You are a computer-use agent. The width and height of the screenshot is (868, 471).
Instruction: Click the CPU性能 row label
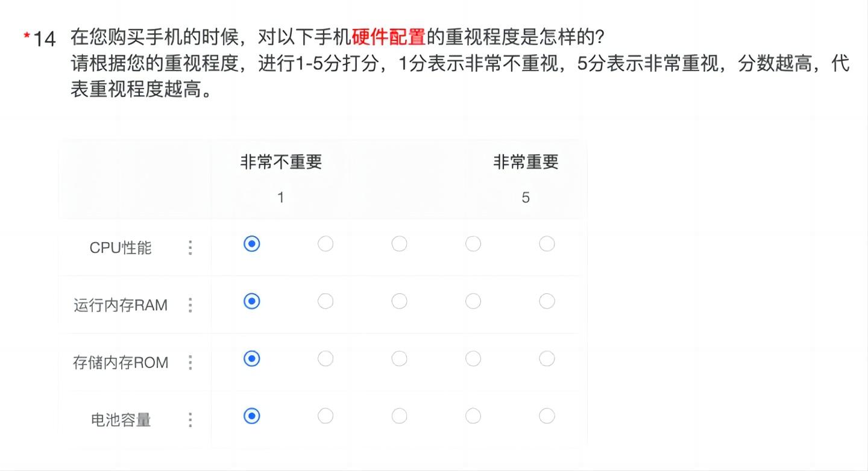point(120,248)
